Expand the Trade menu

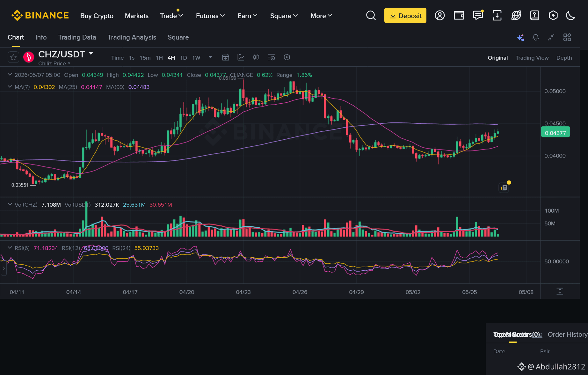pyautogui.click(x=171, y=16)
